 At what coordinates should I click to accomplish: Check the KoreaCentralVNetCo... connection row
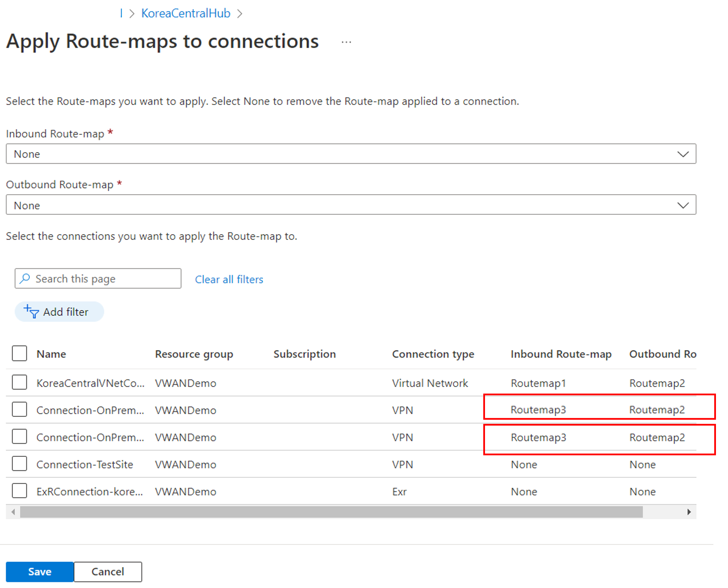(19, 382)
